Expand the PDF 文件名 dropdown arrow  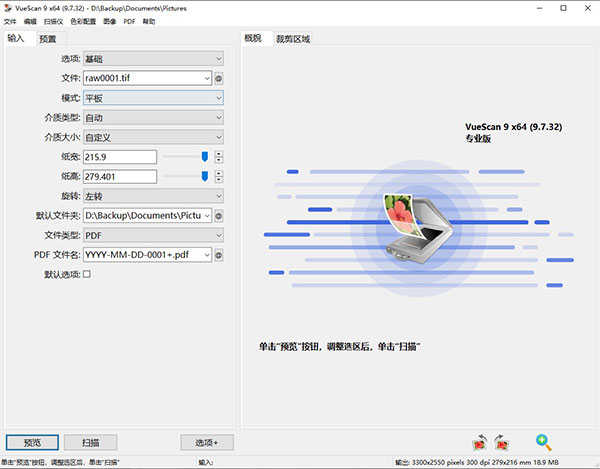(207, 255)
